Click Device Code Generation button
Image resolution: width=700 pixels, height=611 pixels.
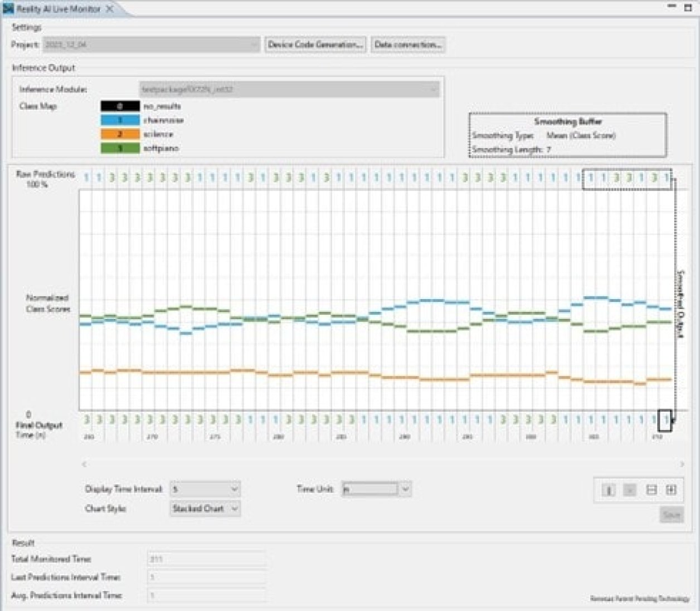(x=316, y=45)
